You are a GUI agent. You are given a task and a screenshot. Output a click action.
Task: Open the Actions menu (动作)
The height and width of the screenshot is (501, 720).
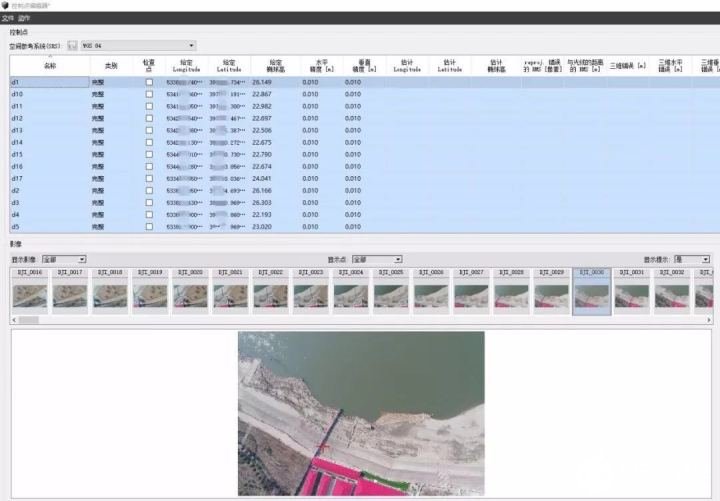click(x=24, y=18)
